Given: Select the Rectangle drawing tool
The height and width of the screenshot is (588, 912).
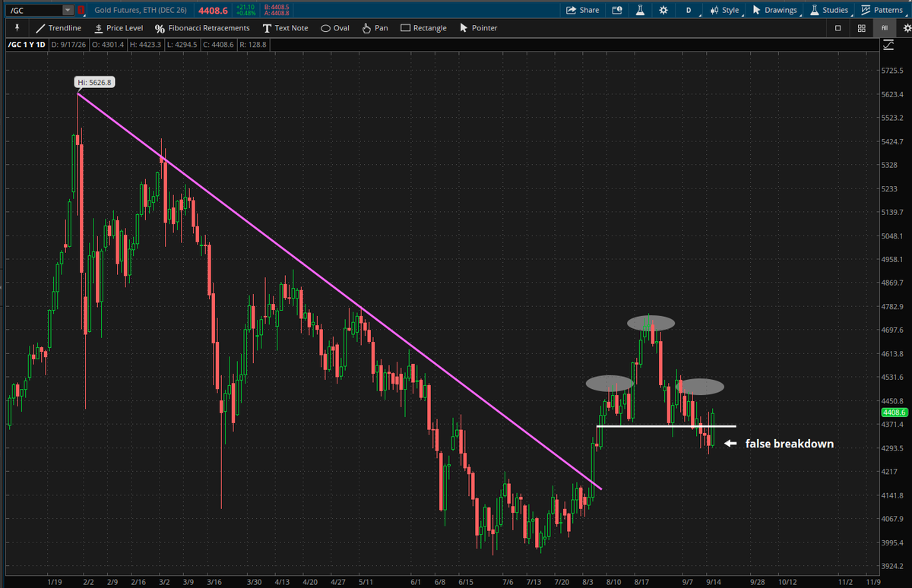Looking at the screenshot, I should [423, 28].
